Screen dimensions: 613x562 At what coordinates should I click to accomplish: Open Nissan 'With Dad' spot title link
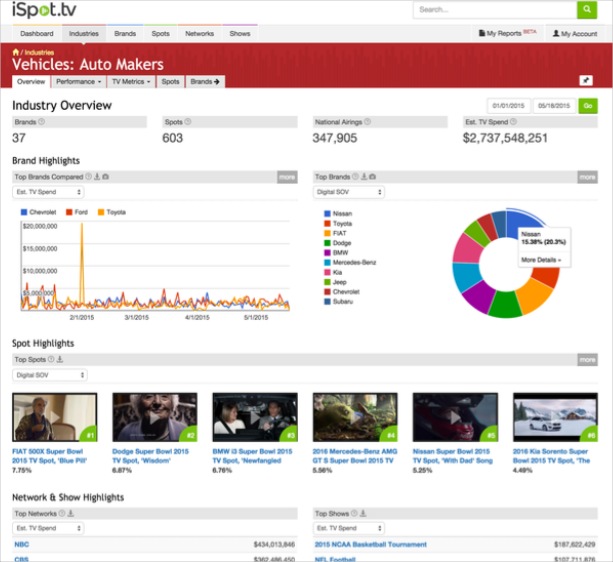453,456
